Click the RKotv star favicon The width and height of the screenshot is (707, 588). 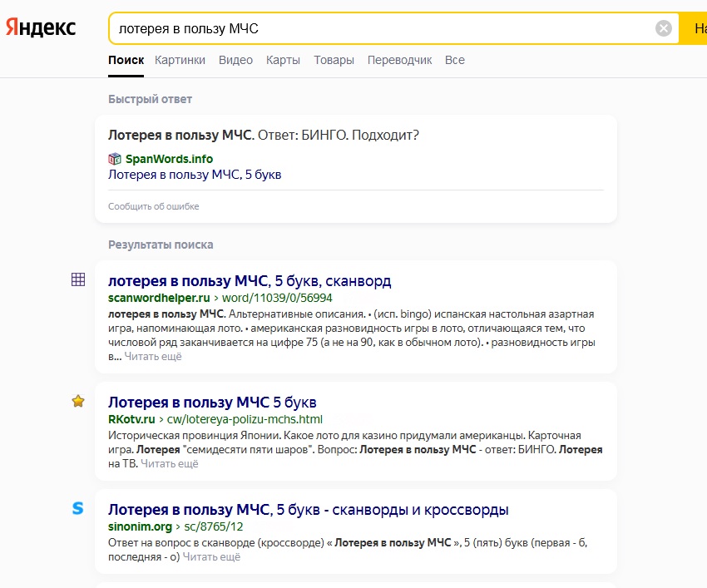[x=78, y=401]
